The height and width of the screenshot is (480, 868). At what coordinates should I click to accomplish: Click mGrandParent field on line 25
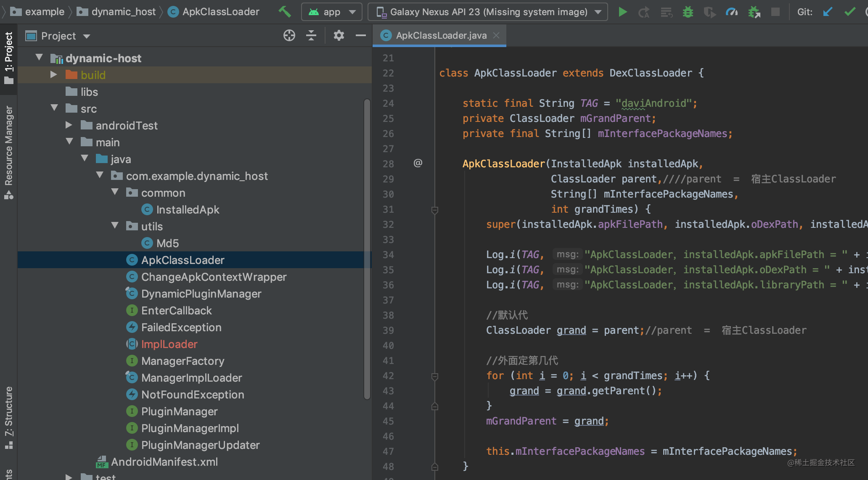[x=616, y=119]
